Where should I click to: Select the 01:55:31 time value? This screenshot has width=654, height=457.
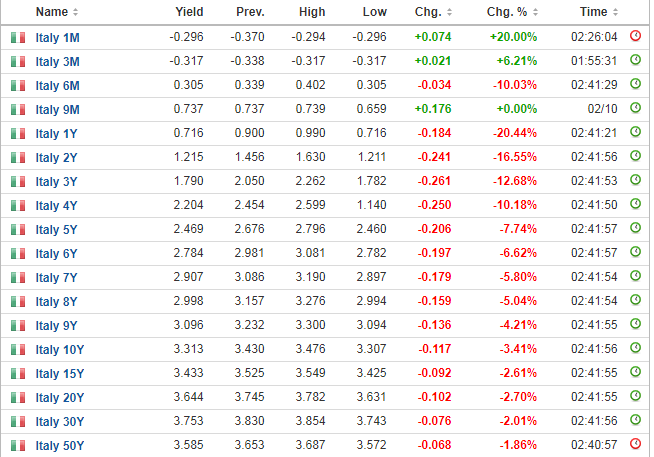(594, 61)
